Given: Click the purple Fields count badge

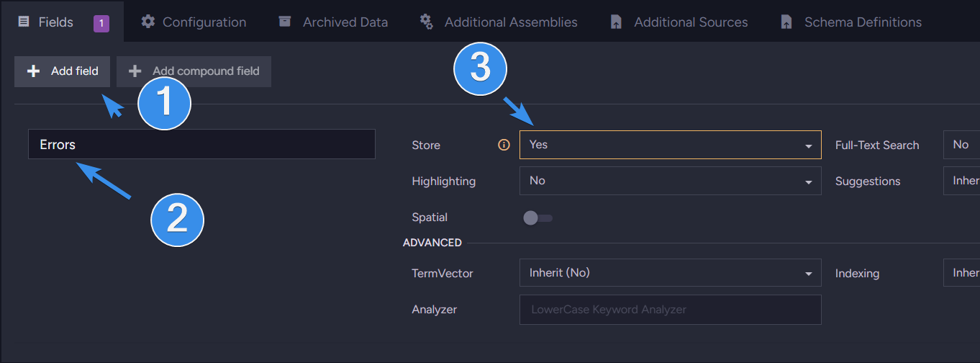Looking at the screenshot, I should tap(101, 23).
